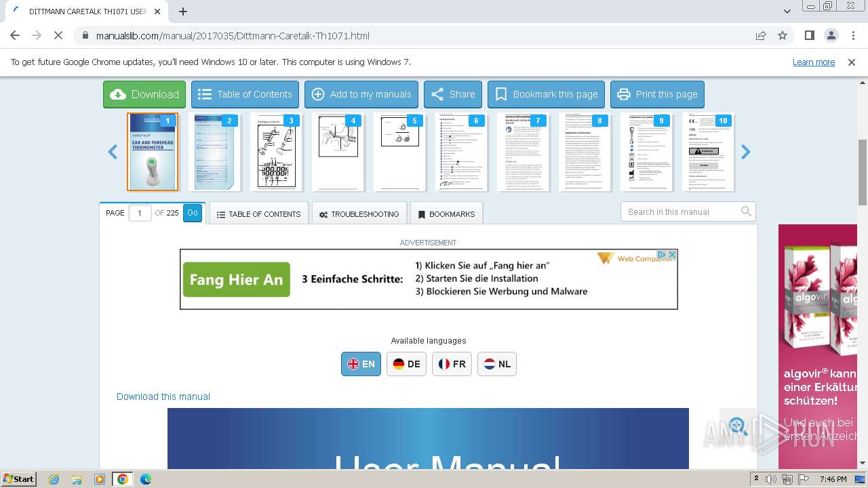Toggle Chrome side panel
This screenshot has width=868, height=488.
(x=809, y=35)
